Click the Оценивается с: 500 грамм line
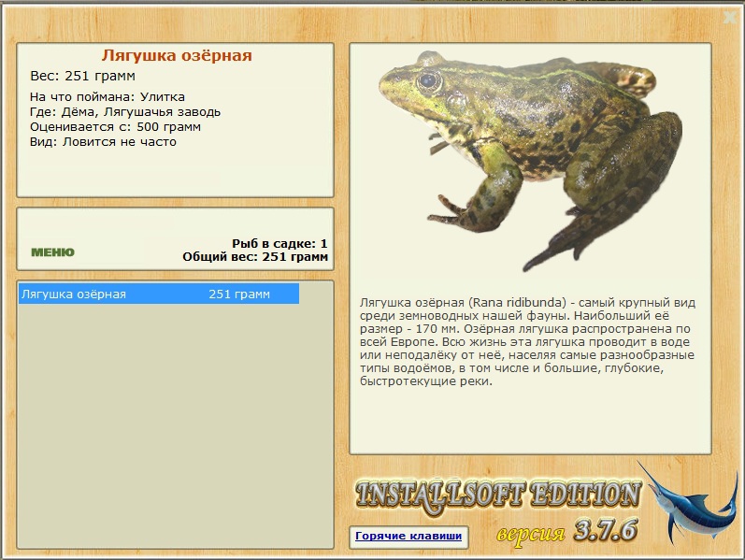This screenshot has height=560, width=745. pos(115,127)
